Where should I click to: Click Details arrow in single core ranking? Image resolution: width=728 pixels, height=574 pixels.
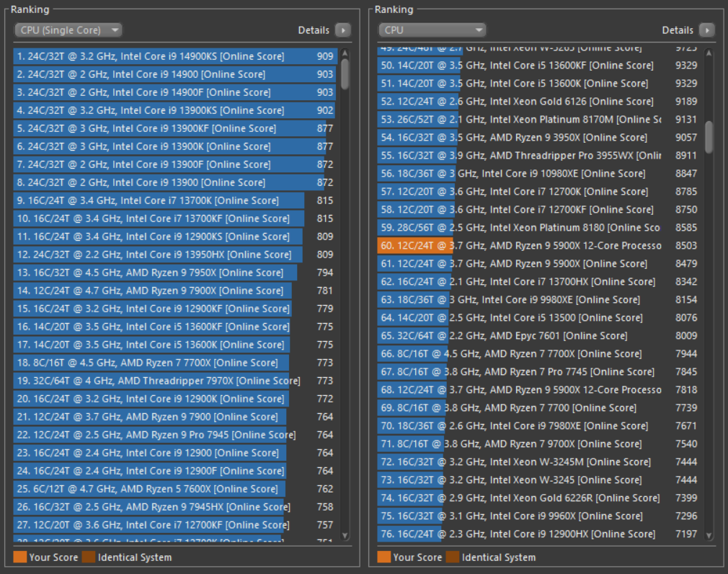pyautogui.click(x=343, y=30)
